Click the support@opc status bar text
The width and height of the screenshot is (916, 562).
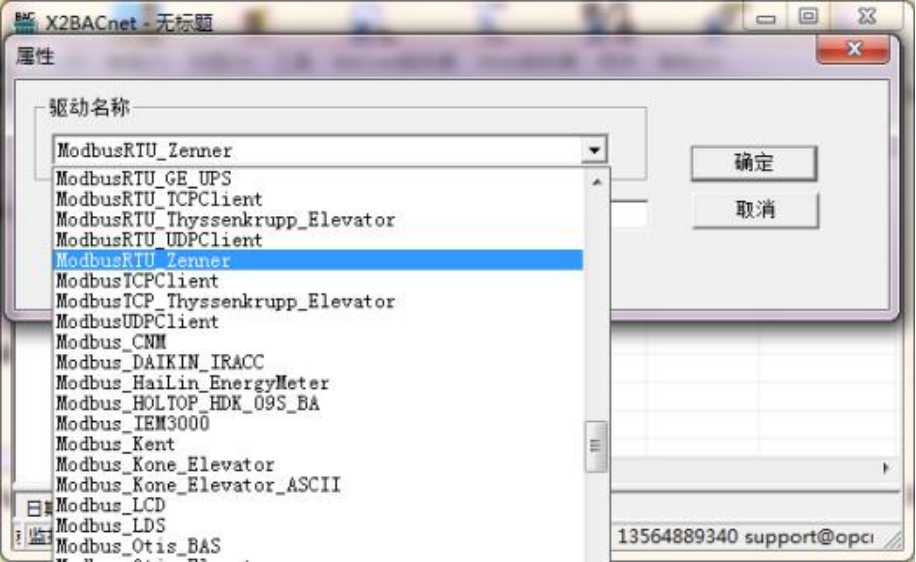click(809, 536)
